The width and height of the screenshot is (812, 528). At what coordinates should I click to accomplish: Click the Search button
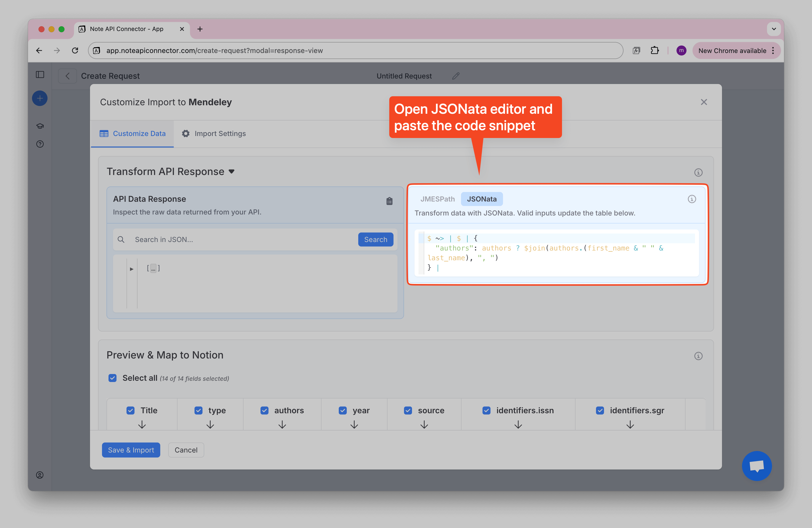pyautogui.click(x=376, y=239)
